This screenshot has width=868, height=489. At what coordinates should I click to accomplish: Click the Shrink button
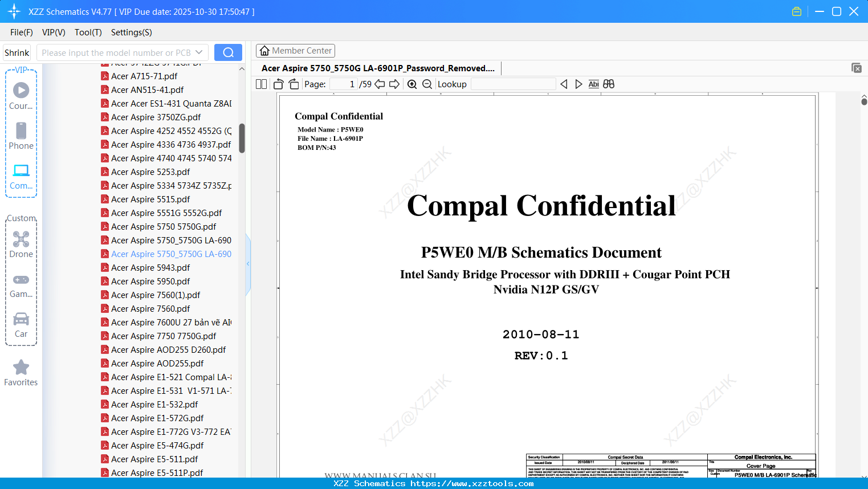pyautogui.click(x=17, y=52)
